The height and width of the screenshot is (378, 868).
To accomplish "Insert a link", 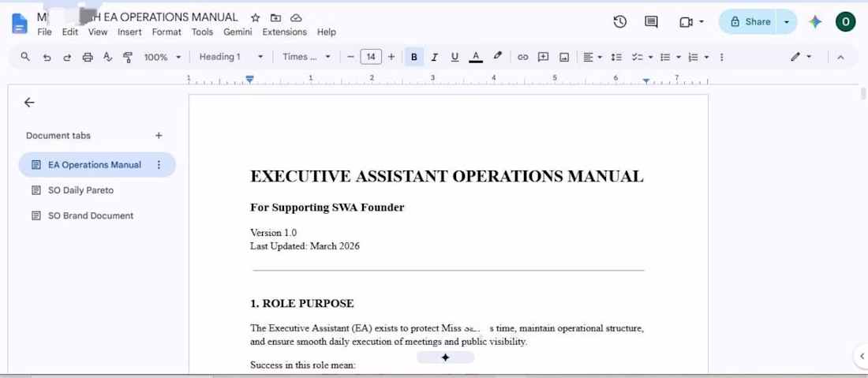I will click(x=522, y=57).
